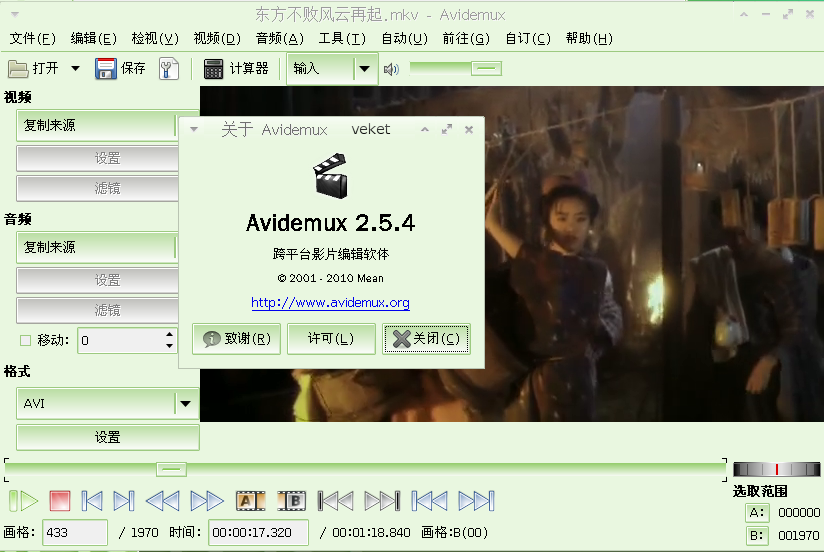Jump to next black frame
824x552 pixels.
[382, 501]
